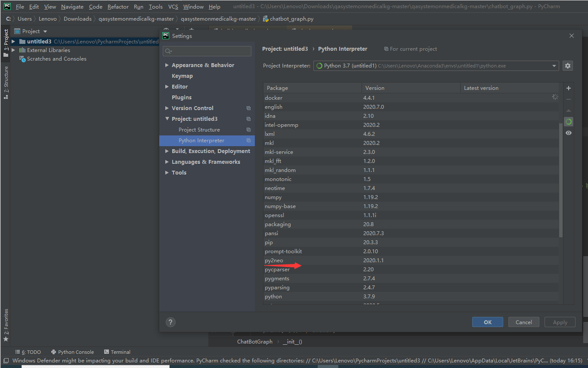Click the upgrade package arrow icon

point(568,110)
